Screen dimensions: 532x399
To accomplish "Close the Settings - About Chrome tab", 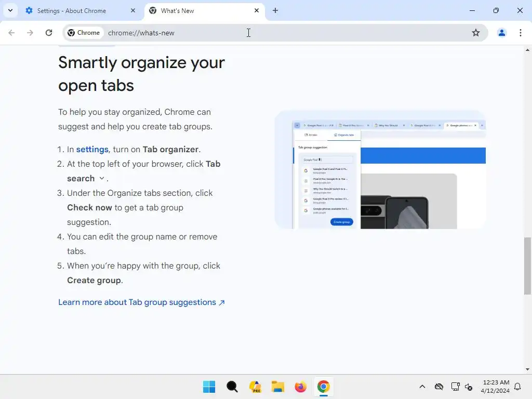I will [133, 10].
